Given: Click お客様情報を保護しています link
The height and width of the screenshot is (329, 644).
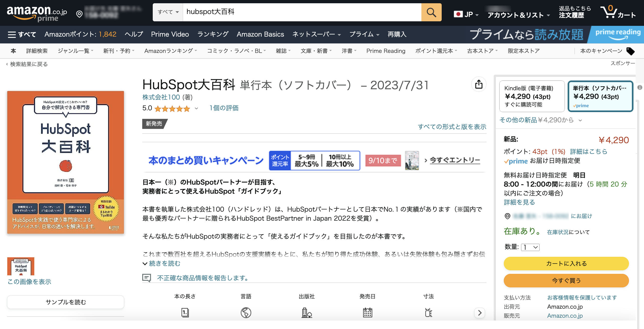Looking at the screenshot, I should pyautogui.click(x=582, y=298).
